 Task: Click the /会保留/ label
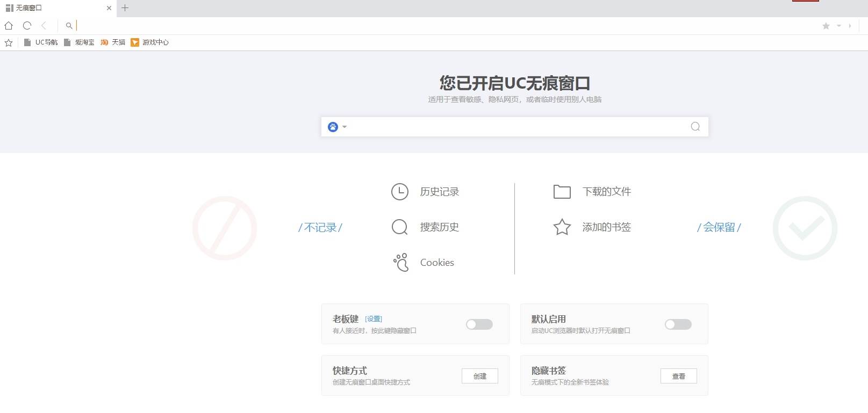[719, 228]
